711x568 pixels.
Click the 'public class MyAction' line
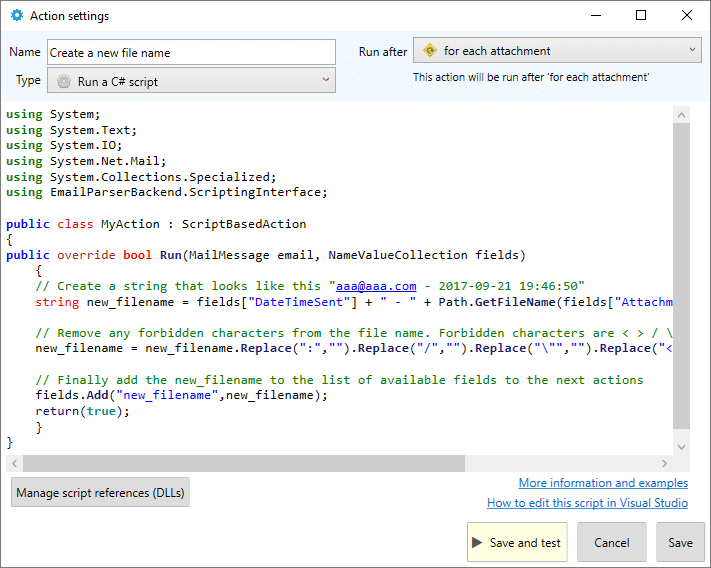(x=156, y=224)
